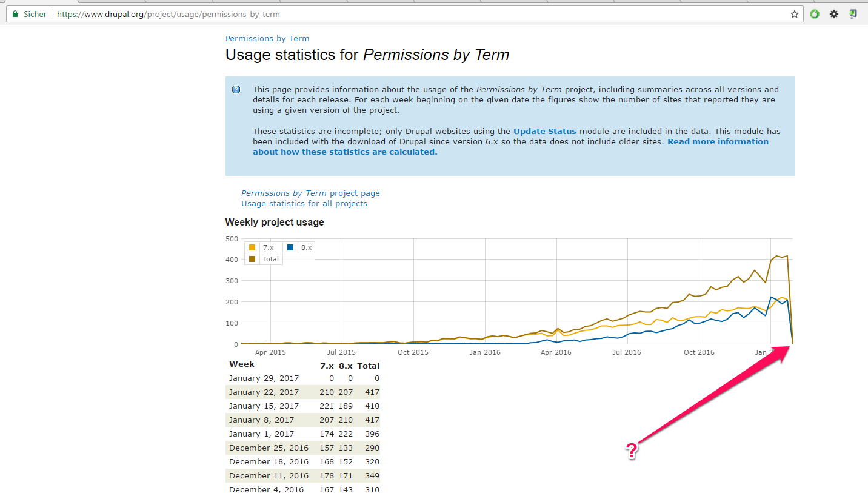Open the Permissions by Term project page link
The image size is (868, 493).
(x=310, y=193)
